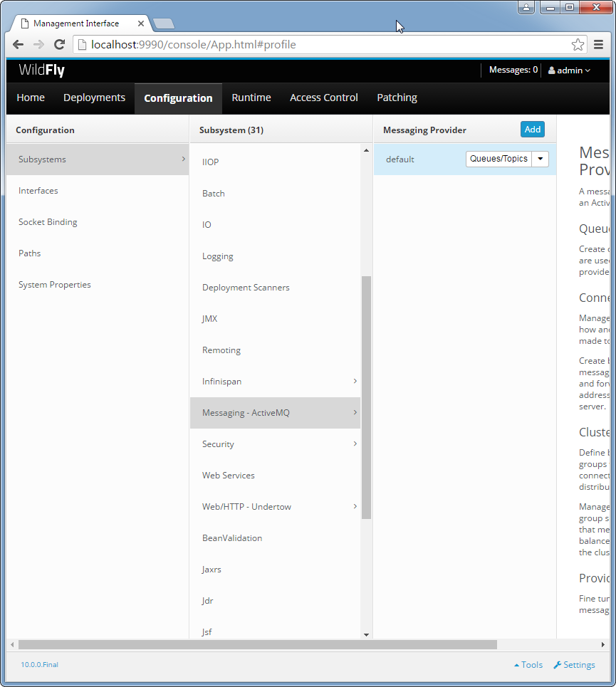Maximize the browser window
The height and width of the screenshot is (687, 616).
[569, 7]
